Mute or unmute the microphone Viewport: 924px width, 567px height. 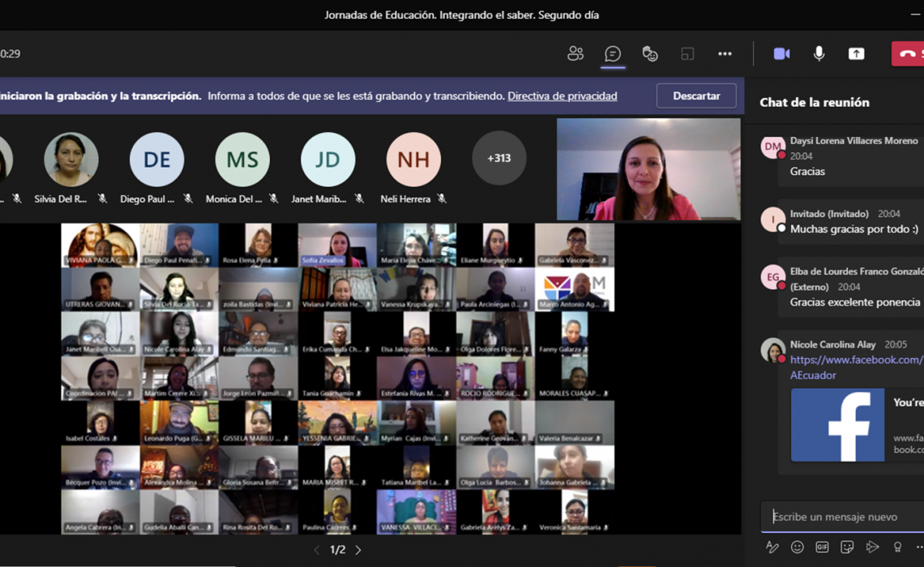click(819, 53)
